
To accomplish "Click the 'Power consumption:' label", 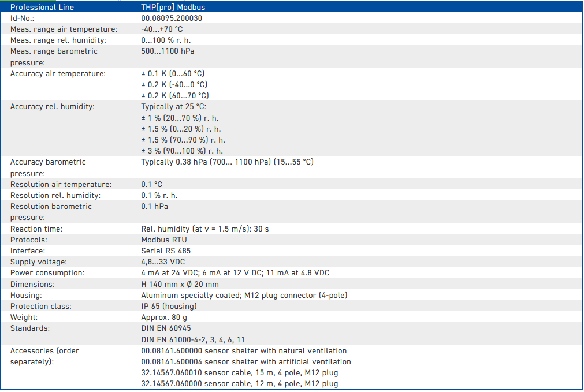I will pos(47,273).
